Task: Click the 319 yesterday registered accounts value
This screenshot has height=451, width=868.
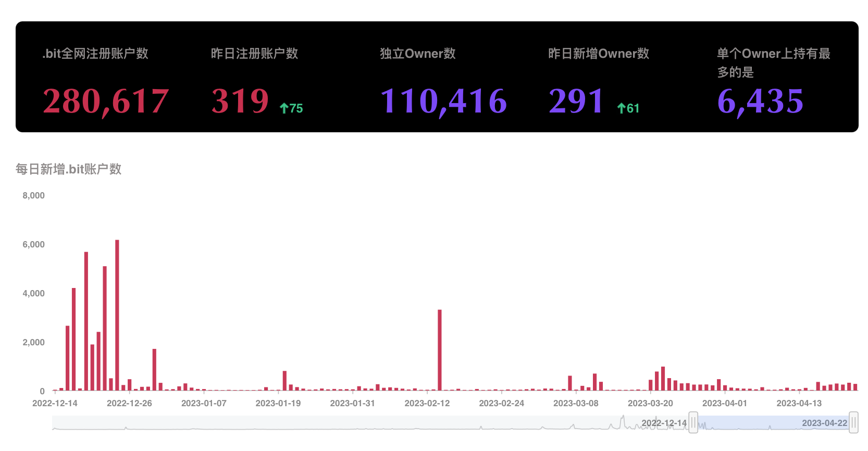Action: pyautogui.click(x=240, y=101)
